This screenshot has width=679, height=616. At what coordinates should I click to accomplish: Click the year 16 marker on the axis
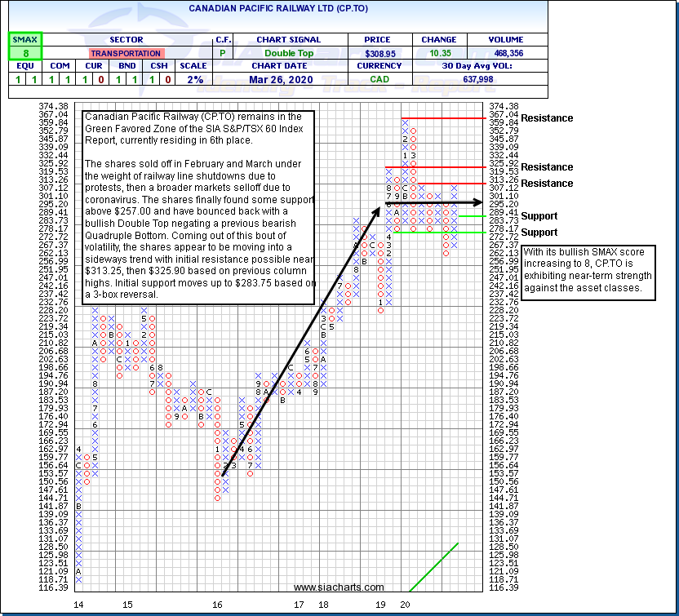coord(217,605)
